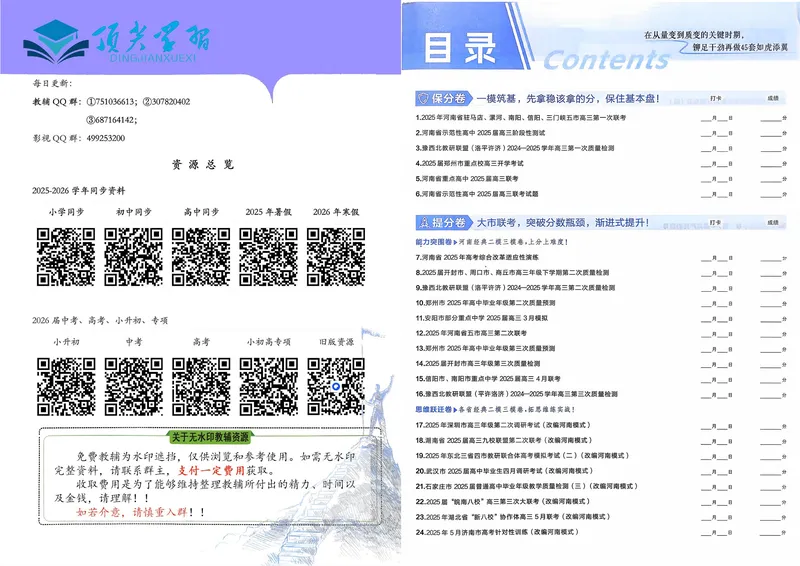Open entry 11 安阳市重点中学3月模拟
Image resolution: width=800 pixels, height=566 pixels.
point(482,318)
